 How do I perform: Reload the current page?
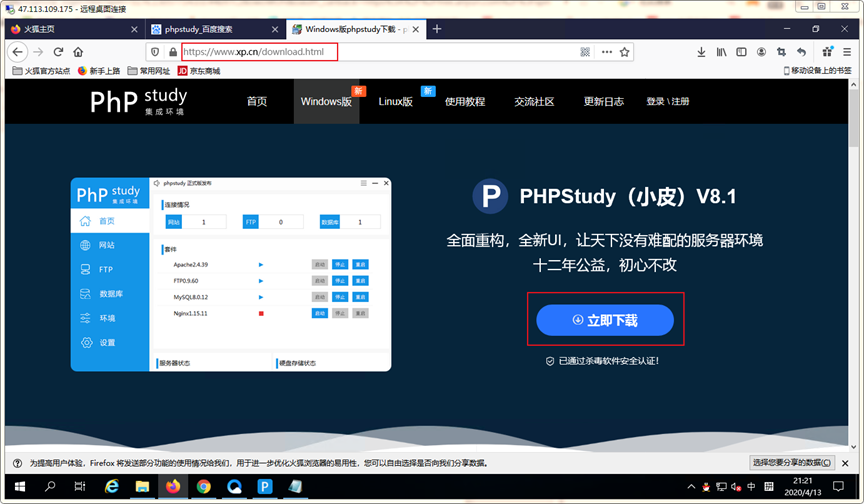(58, 52)
